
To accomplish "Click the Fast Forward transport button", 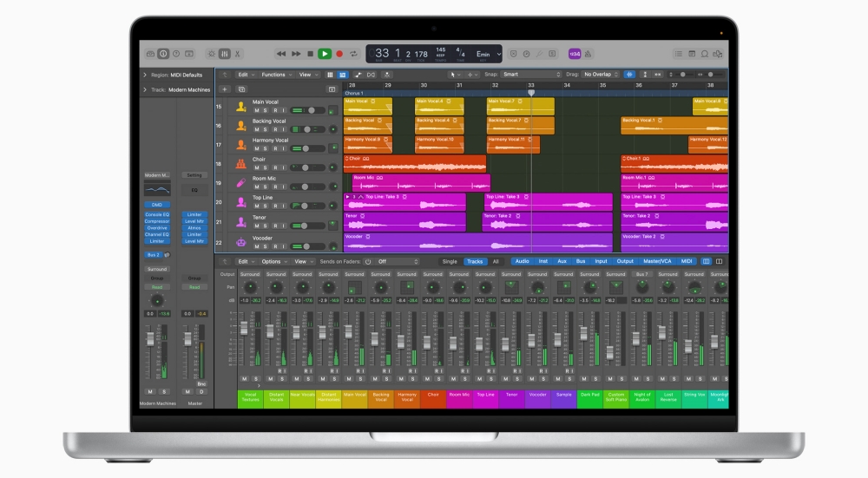I will point(296,54).
